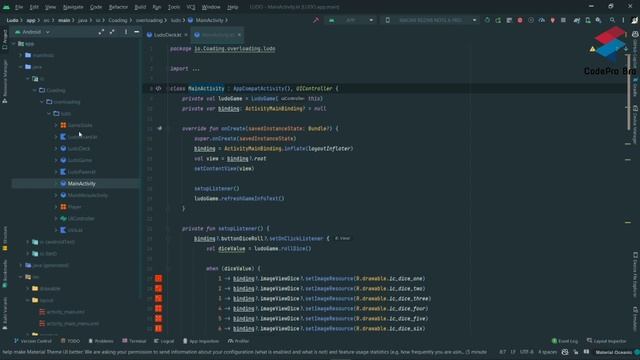Open the Logcat tool window
The width and height of the screenshot is (640, 360).
coord(164,341)
